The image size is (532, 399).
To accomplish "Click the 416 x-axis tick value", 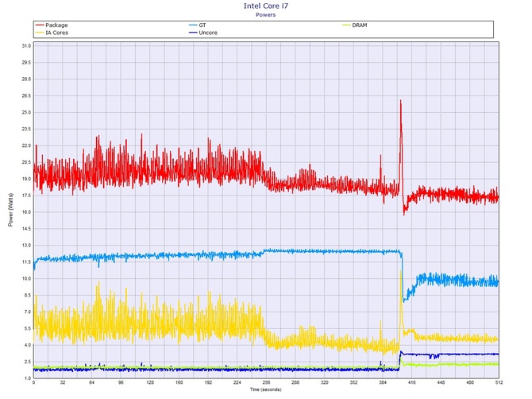I will coord(412,382).
